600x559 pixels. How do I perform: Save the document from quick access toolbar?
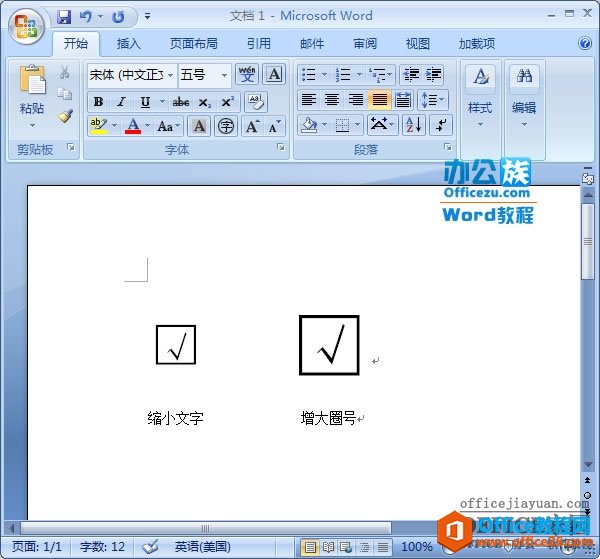click(x=64, y=16)
